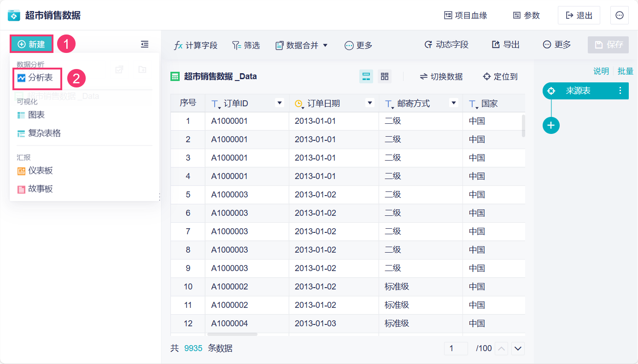Open the 计算字段 formula tool
Screen dimensions: 638x364
(x=195, y=45)
